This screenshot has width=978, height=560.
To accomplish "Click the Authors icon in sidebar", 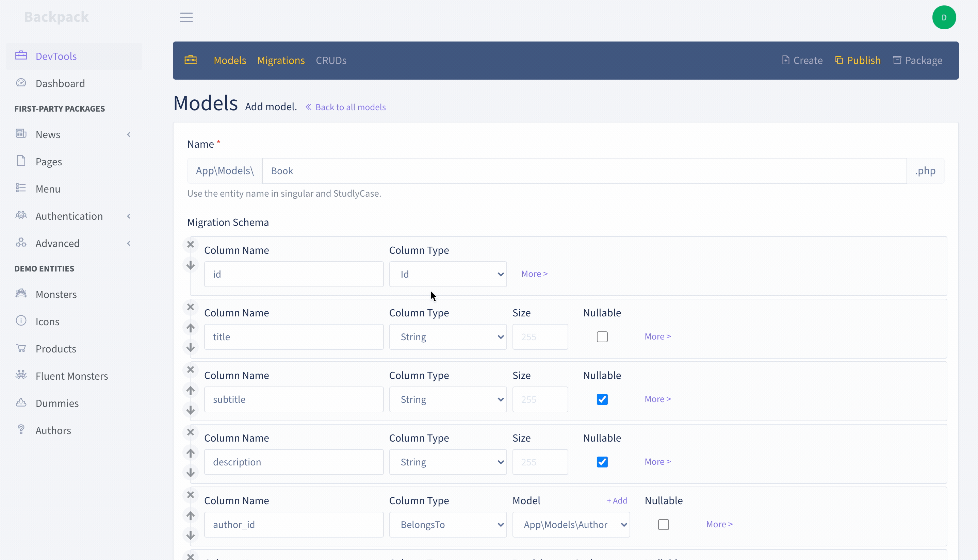I will pyautogui.click(x=21, y=430).
